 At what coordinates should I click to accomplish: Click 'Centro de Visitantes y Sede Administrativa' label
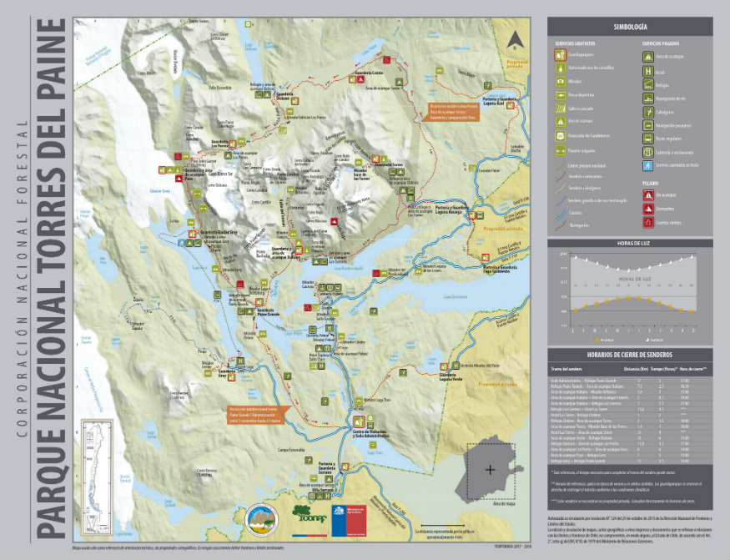click(x=370, y=434)
